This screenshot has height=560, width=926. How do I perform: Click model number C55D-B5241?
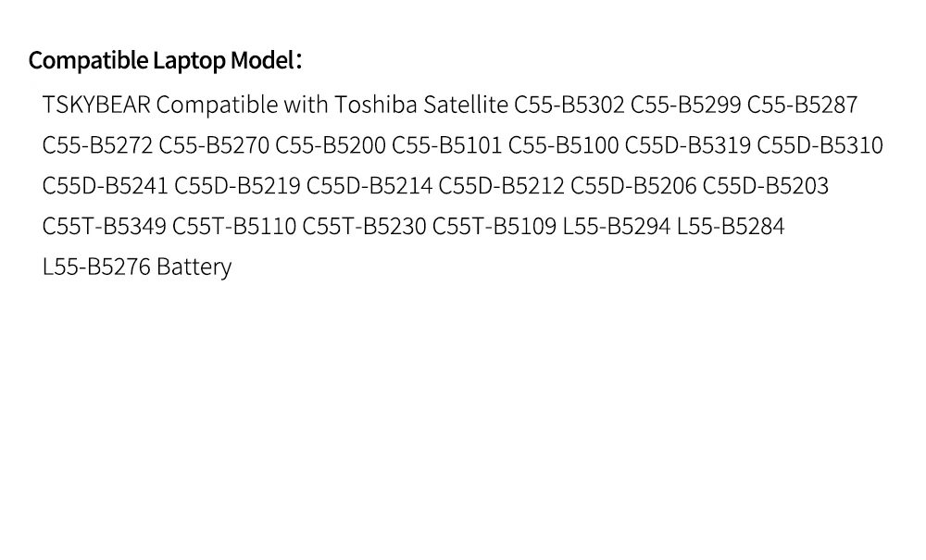click(x=106, y=186)
